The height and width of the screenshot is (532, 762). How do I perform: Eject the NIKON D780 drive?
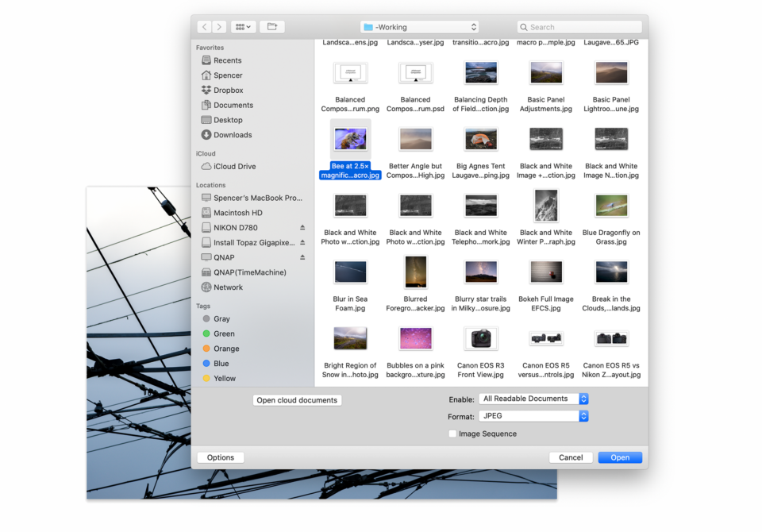(302, 228)
